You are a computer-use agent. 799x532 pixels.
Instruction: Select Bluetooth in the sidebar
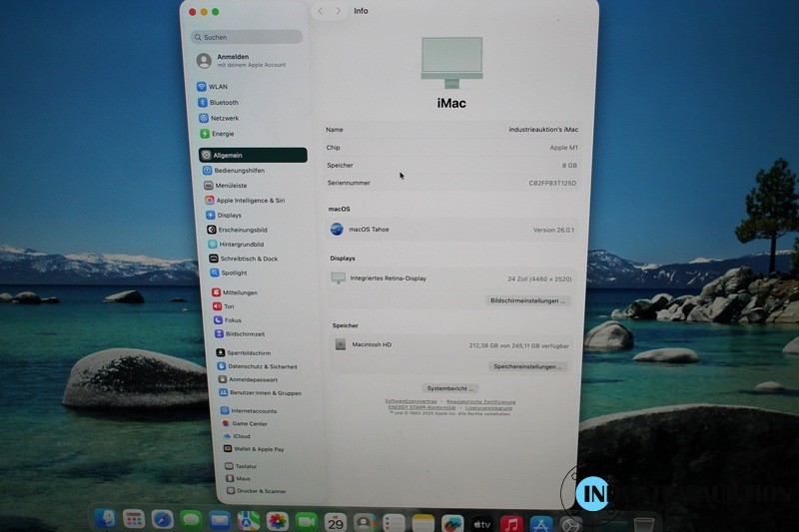click(224, 103)
